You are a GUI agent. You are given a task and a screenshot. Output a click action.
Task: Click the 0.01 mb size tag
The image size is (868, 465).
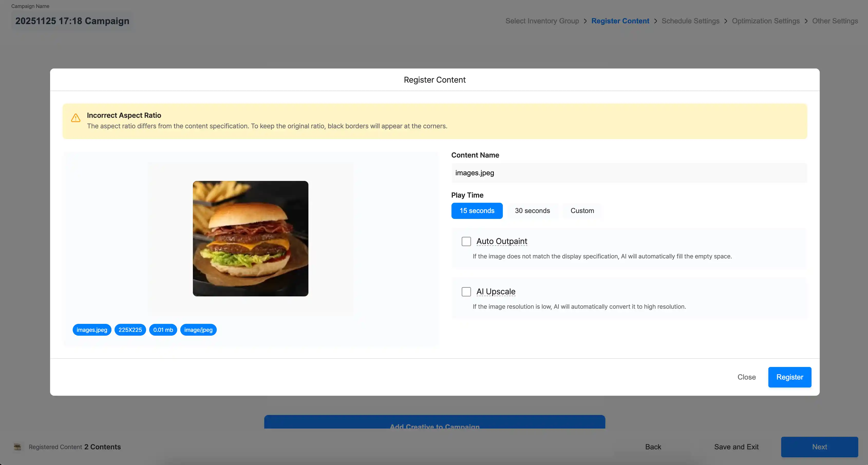tap(163, 330)
